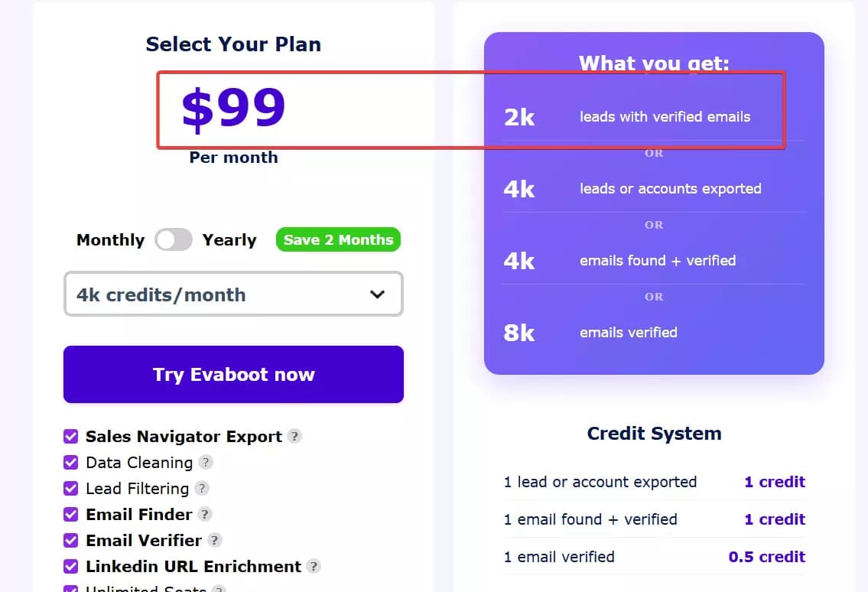
Task: Switch the billing toggle to Yearly
Action: tap(174, 239)
